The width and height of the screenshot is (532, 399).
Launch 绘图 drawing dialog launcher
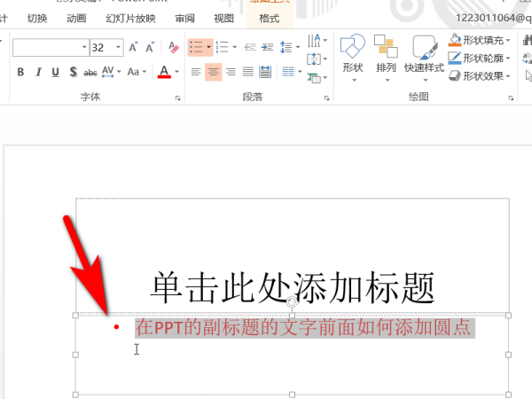511,98
